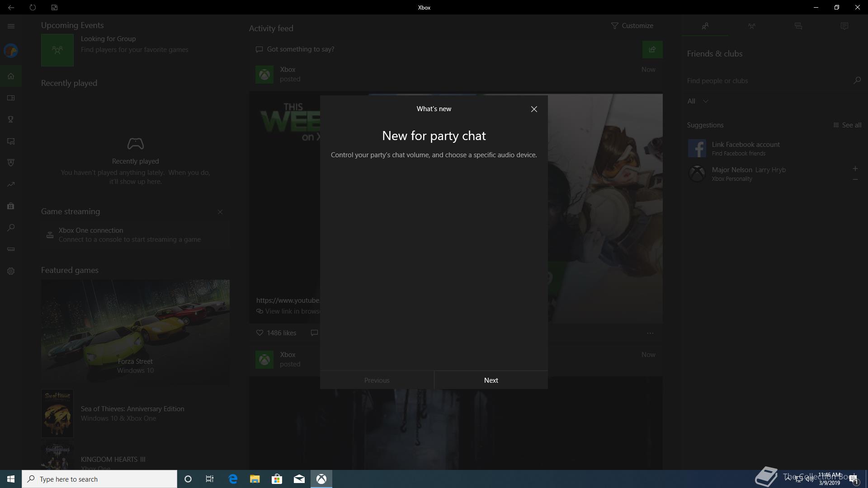Switch to the Activity alerts tab
The image size is (868, 488).
click(844, 26)
